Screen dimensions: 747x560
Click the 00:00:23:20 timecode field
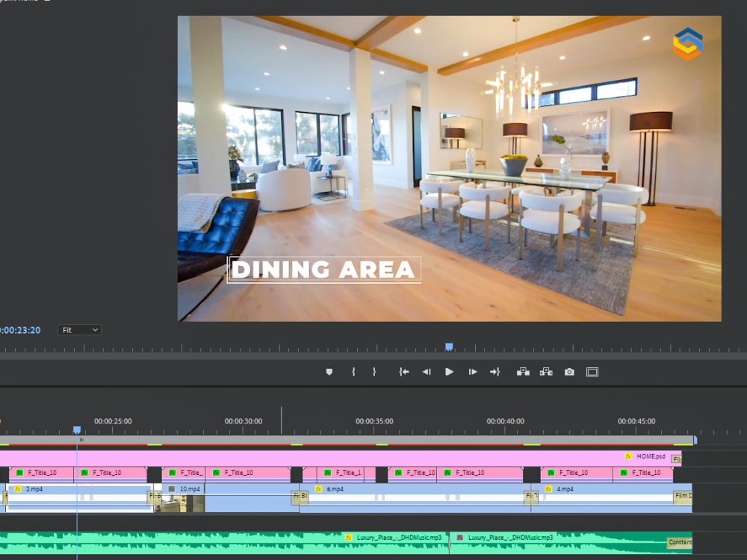pos(20,330)
